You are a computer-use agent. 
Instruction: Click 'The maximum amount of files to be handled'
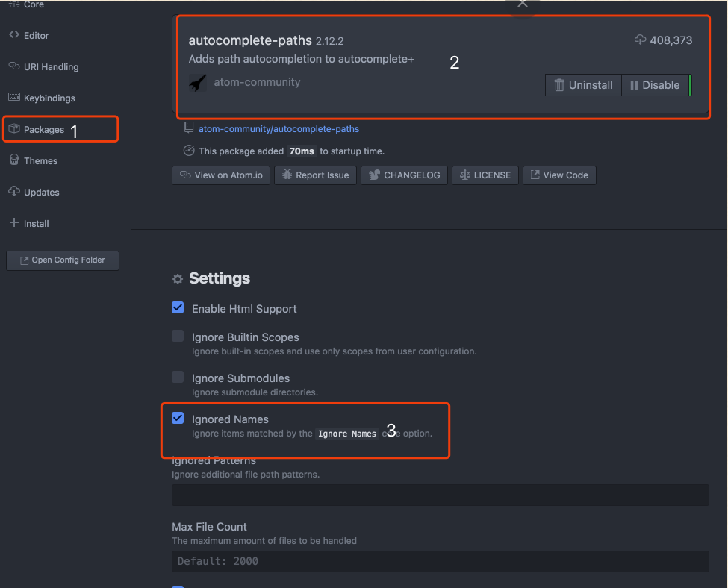(264, 541)
